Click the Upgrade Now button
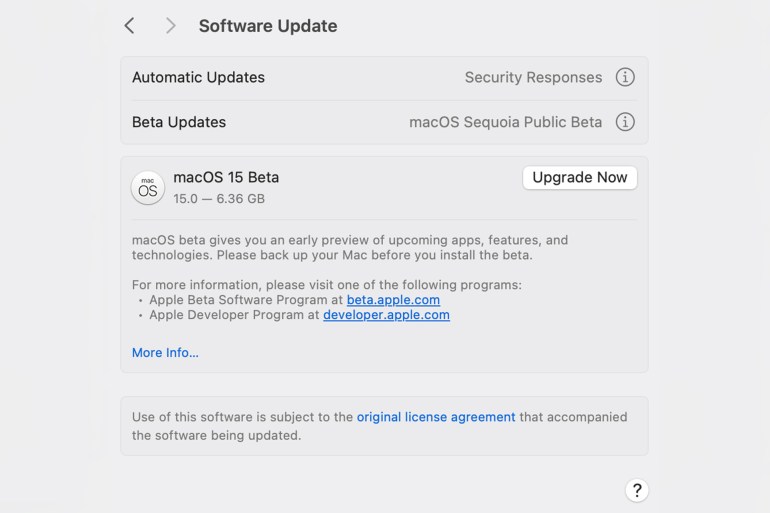770x513 pixels. [x=579, y=177]
